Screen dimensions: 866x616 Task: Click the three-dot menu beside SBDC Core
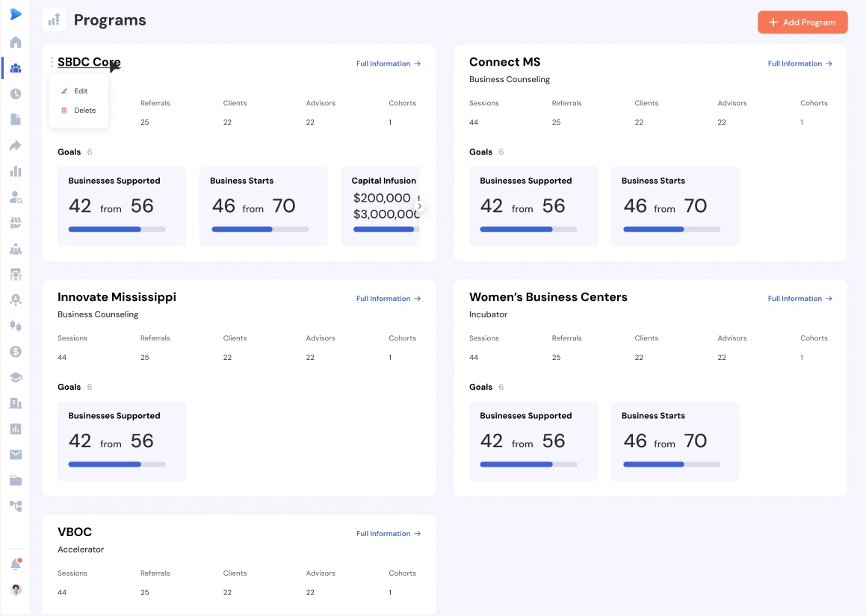pyautogui.click(x=52, y=63)
